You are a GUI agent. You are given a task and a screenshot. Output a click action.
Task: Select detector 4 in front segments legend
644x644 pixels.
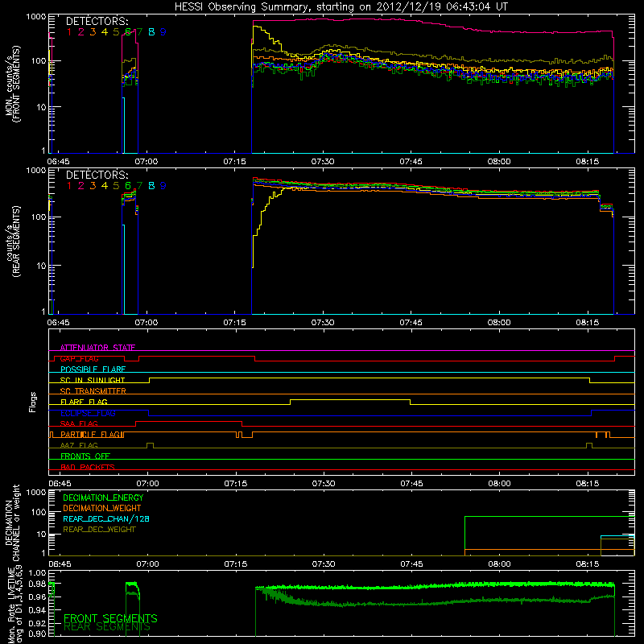[105, 32]
